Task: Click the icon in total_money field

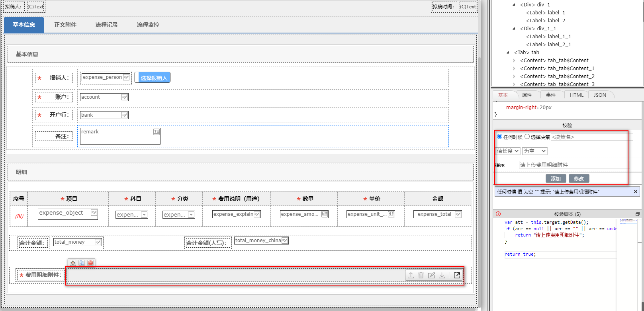Action: [98, 242]
